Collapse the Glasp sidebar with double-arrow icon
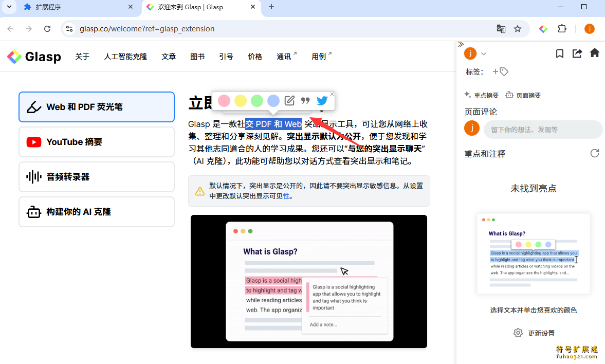 point(461,44)
